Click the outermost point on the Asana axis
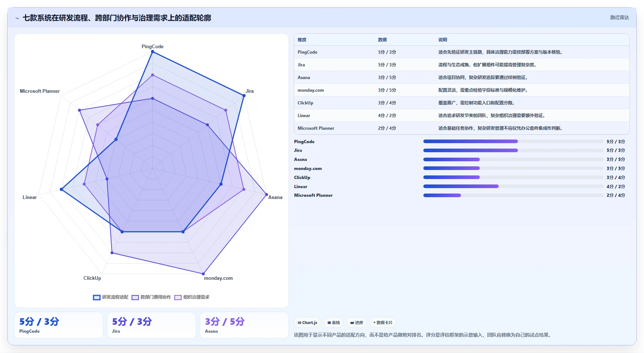 coord(266,195)
